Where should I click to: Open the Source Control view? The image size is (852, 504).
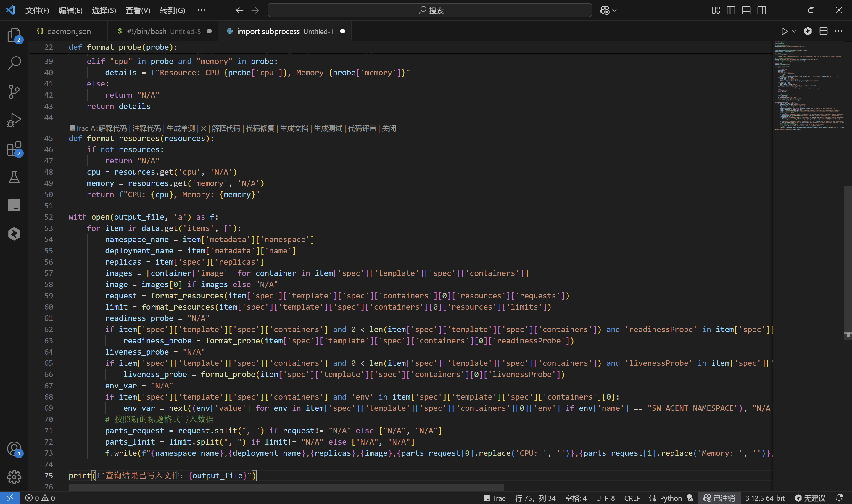coord(14,92)
